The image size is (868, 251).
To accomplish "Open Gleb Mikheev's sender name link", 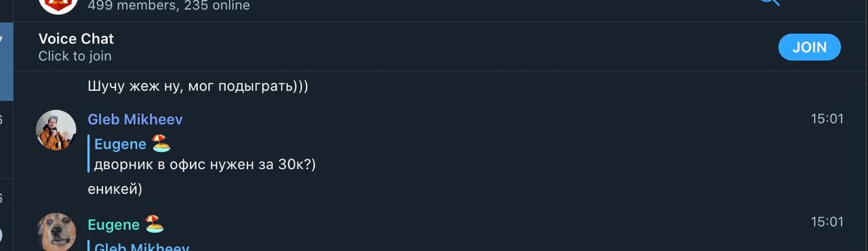I will [x=135, y=119].
